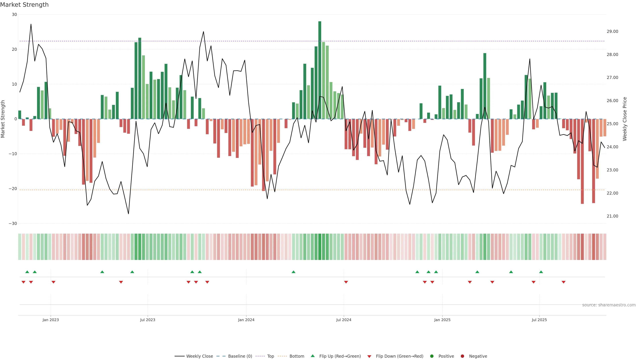Click first green flip-up triangle marker at left
The image size is (644, 362).
(x=27, y=272)
